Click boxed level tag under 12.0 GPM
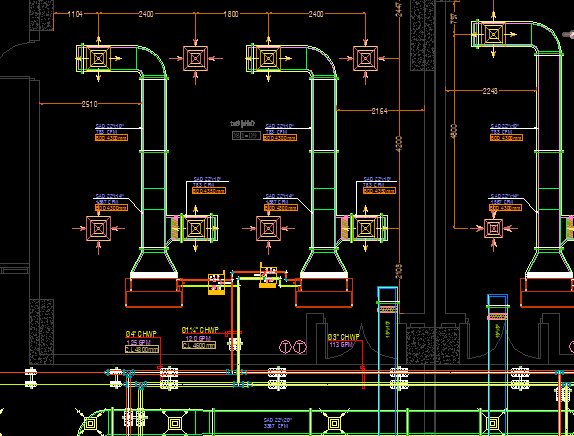This screenshot has width=574, height=436. (199, 345)
